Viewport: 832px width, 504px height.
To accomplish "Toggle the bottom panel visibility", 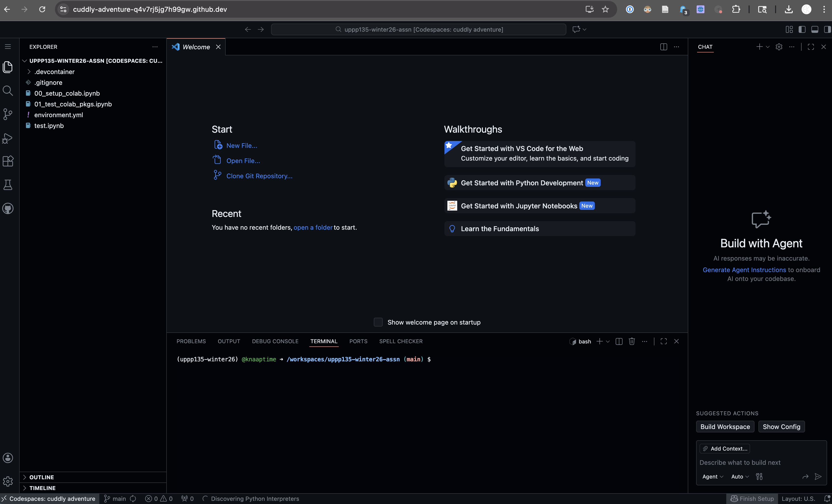I will 815,29.
